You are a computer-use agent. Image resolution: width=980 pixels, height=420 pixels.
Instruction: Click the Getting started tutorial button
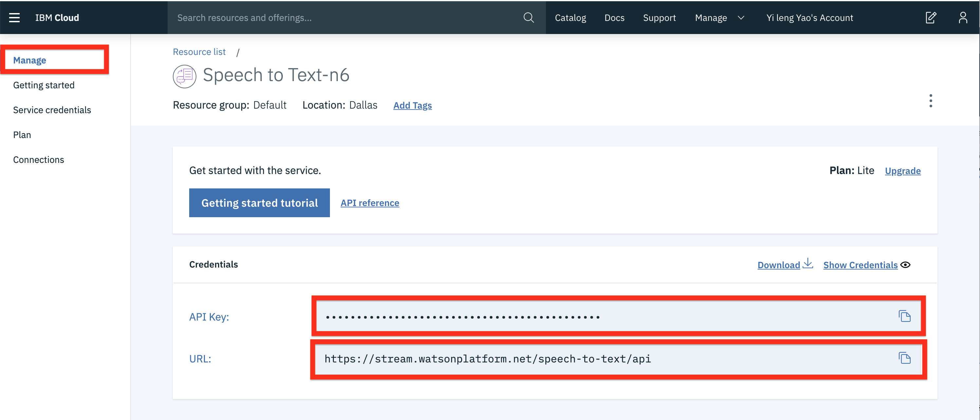tap(259, 203)
